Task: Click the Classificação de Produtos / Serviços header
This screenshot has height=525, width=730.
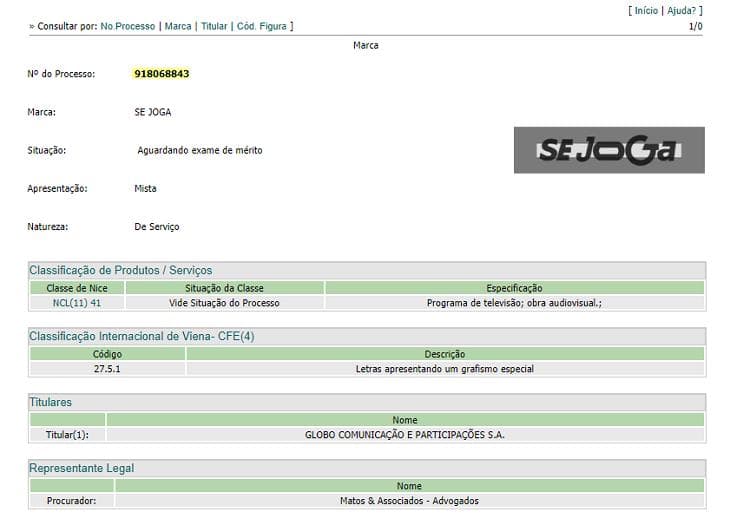Action: (121, 270)
